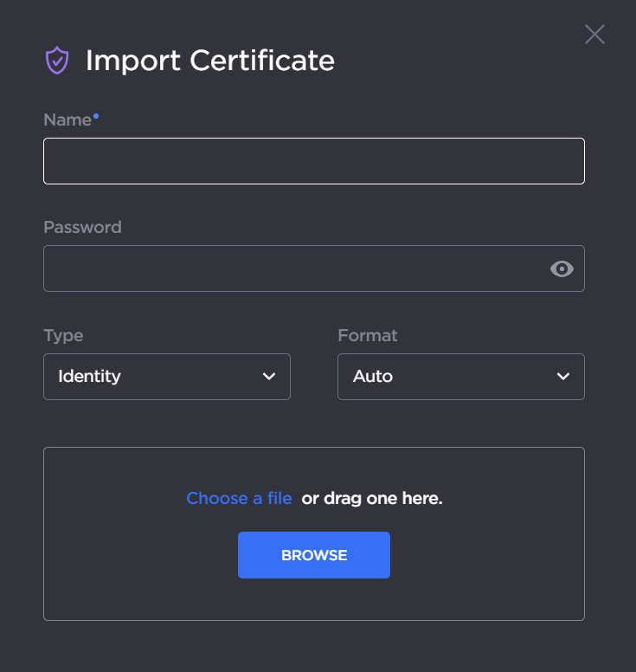The image size is (636, 672).
Task: Expand the chevron arrow in Type selector
Action: click(268, 377)
